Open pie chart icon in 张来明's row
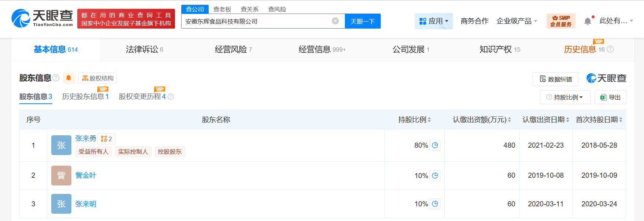 435,204
